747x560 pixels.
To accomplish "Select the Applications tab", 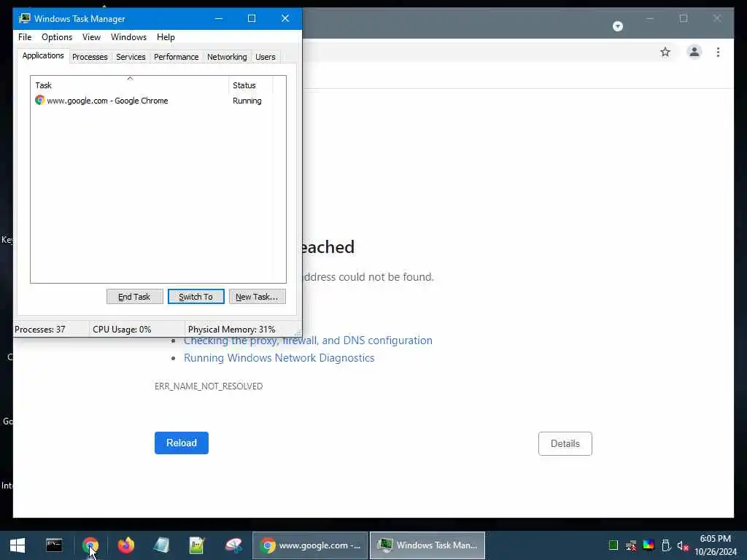I will (x=43, y=55).
